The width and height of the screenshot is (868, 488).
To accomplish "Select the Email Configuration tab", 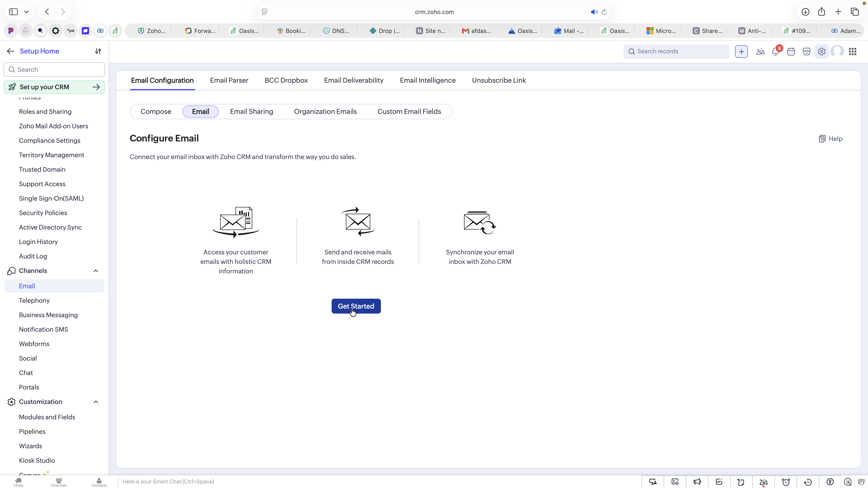I will click(x=163, y=80).
